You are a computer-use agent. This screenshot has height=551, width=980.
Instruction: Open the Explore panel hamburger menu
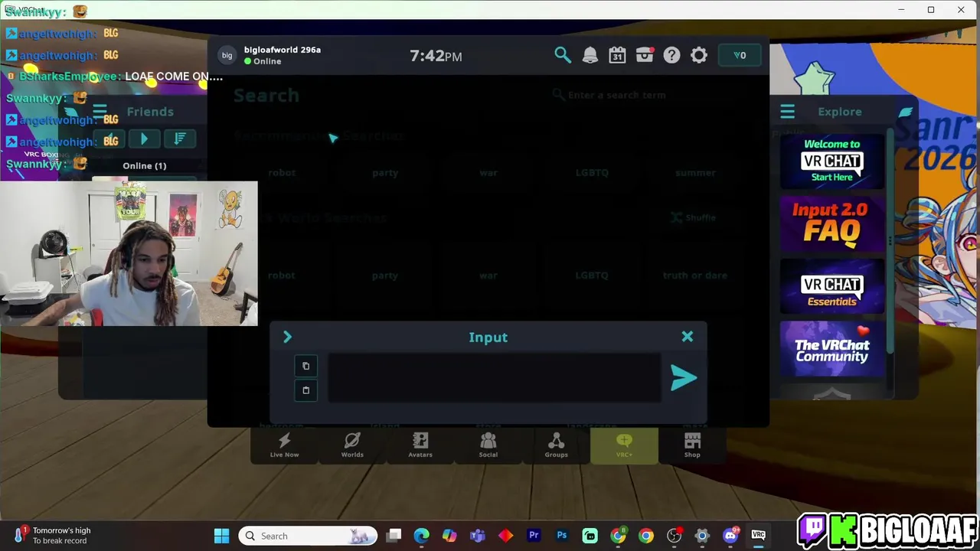point(787,112)
